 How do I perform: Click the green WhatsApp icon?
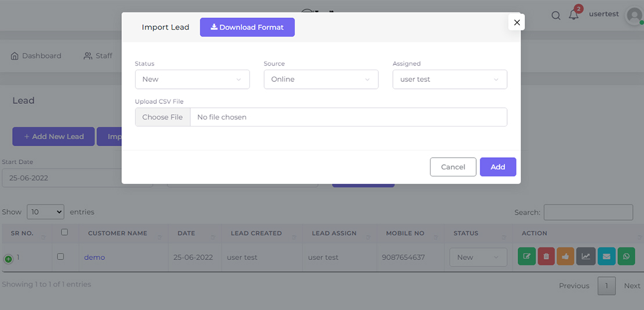pos(626,257)
